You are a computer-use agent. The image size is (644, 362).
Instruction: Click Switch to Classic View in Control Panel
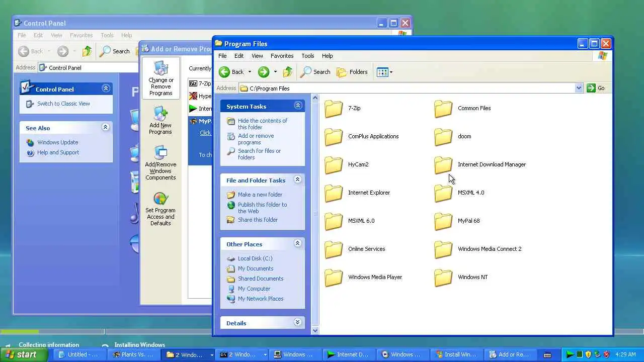click(x=58, y=104)
